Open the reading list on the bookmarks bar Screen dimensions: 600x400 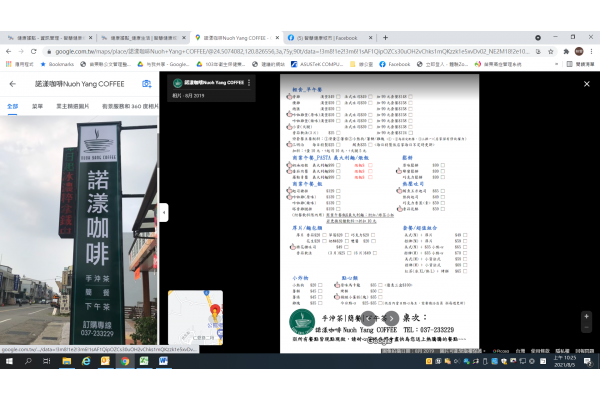click(x=580, y=64)
